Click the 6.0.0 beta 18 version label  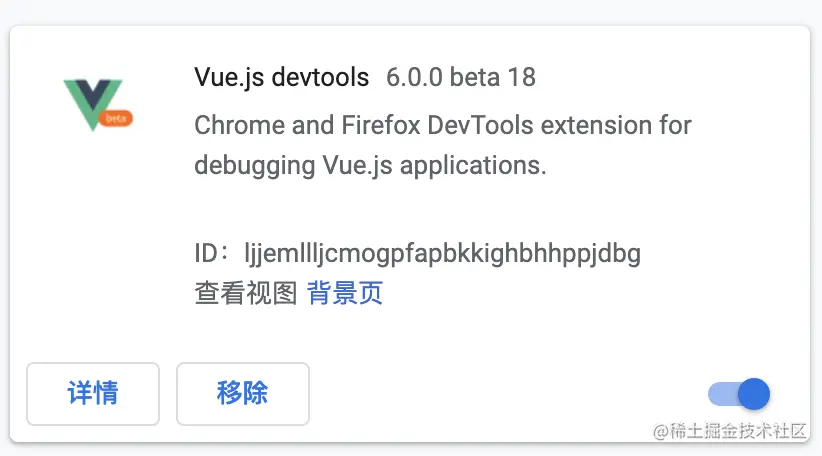pyautogui.click(x=461, y=78)
